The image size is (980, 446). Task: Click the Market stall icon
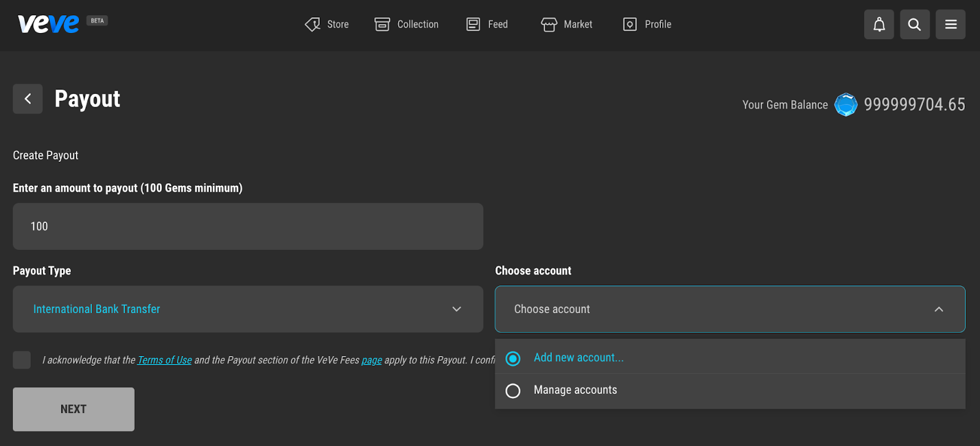[x=549, y=25]
